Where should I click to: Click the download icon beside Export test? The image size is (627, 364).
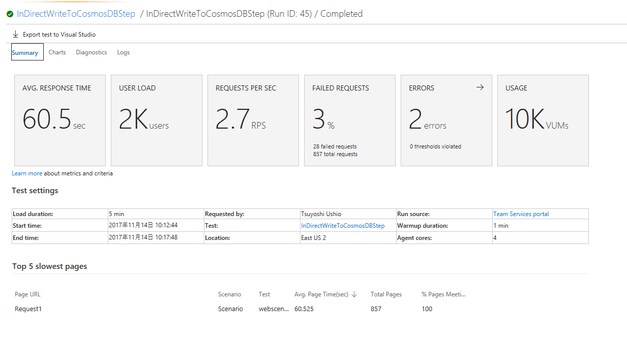(x=15, y=34)
